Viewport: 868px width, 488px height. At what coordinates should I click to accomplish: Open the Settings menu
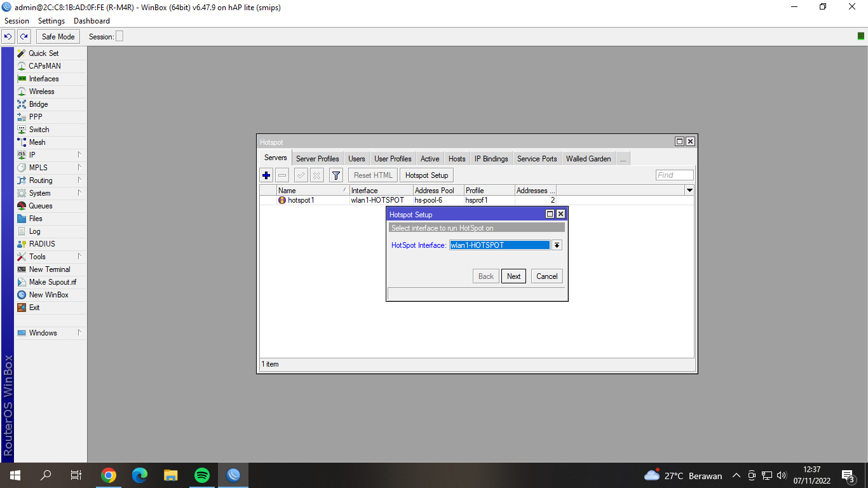[51, 21]
